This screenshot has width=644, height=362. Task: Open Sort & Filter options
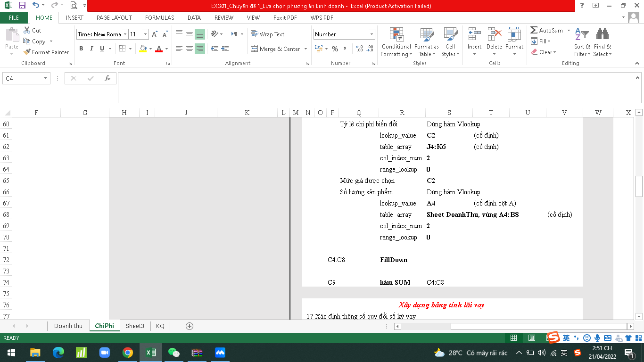coord(582,42)
